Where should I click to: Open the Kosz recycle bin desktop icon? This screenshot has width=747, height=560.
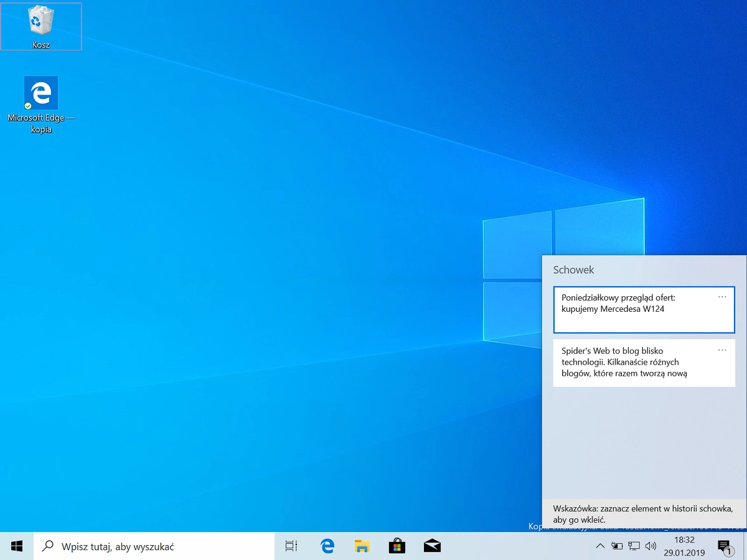point(41,27)
